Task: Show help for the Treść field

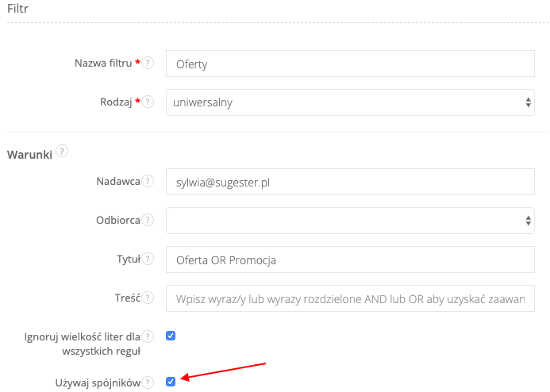Action: pyautogui.click(x=148, y=298)
